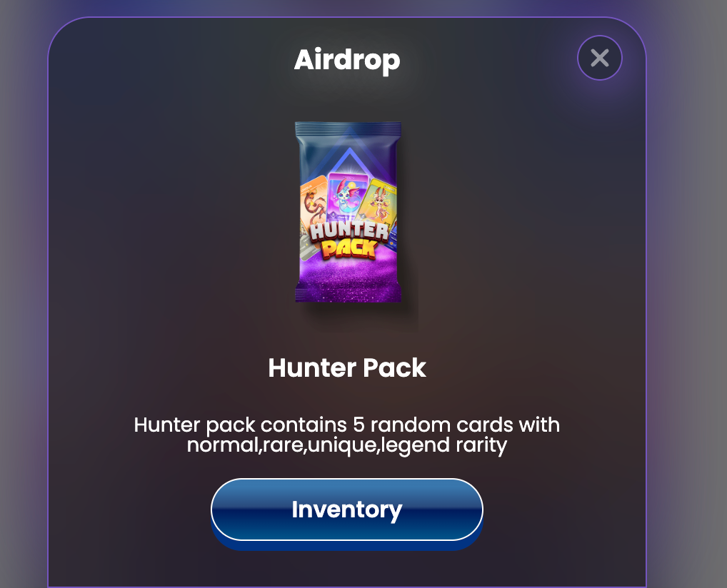The width and height of the screenshot is (727, 588).
Task: Select the yellow bunny creature card on the pack
Action: pyautogui.click(x=378, y=203)
